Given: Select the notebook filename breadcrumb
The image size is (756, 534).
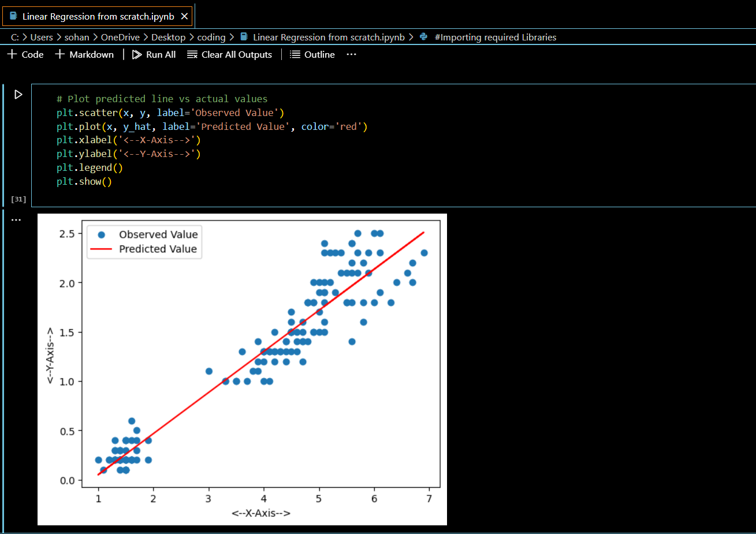Looking at the screenshot, I should pyautogui.click(x=329, y=37).
